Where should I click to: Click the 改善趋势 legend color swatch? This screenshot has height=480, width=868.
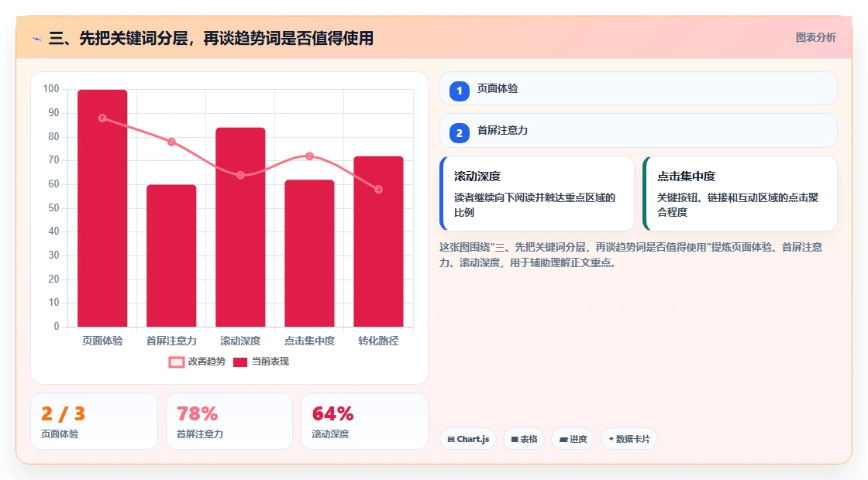(176, 362)
